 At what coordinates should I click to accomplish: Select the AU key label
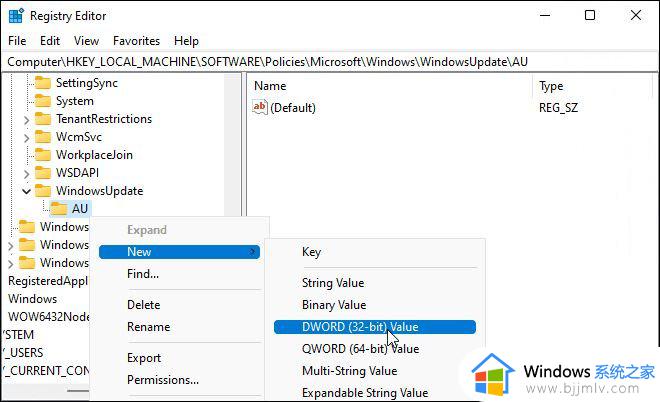(80, 209)
